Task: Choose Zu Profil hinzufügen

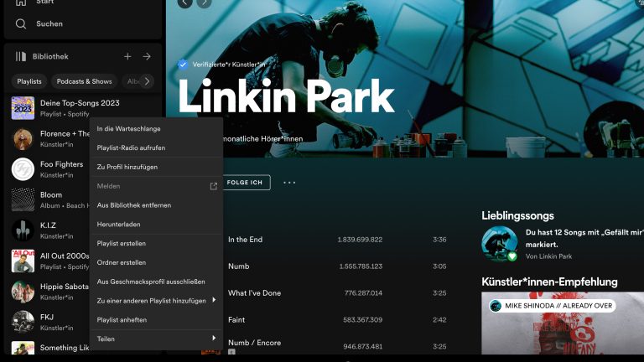Action: [156, 167]
